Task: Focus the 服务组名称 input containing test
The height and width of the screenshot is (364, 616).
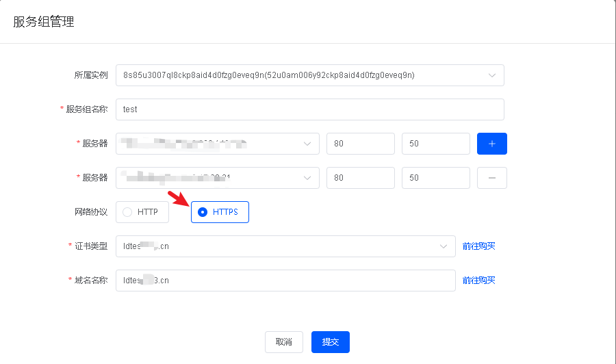Action: [309, 109]
